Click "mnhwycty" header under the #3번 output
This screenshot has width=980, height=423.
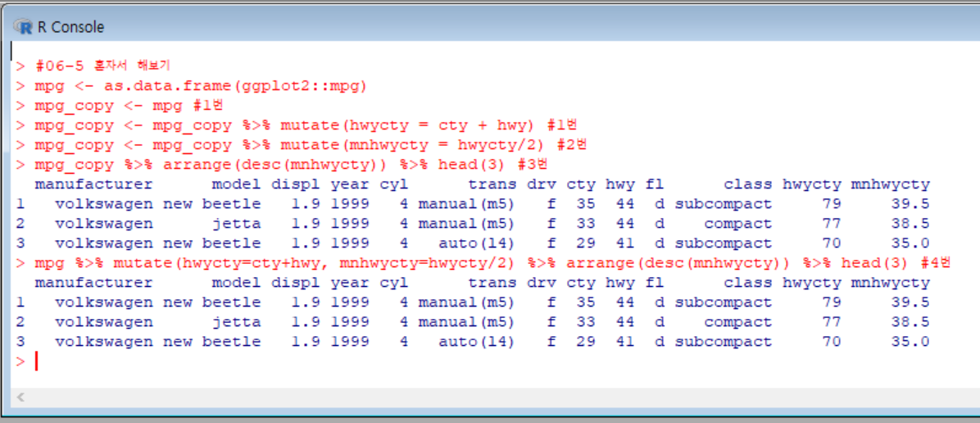pos(890,184)
